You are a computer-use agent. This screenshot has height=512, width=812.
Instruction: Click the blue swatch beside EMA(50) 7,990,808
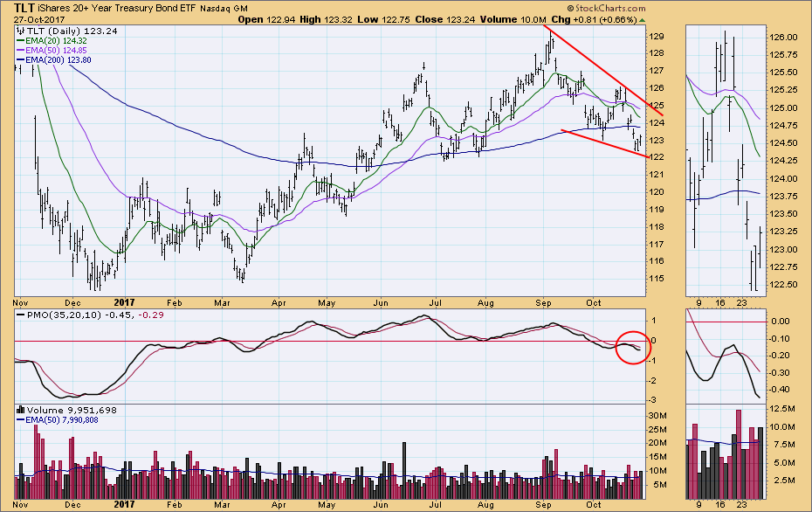click(x=21, y=419)
